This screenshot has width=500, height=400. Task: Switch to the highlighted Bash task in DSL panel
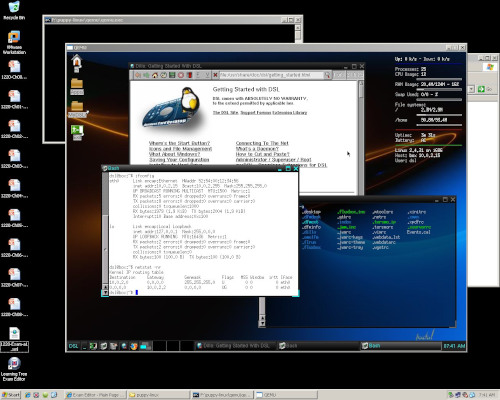(x=400, y=346)
